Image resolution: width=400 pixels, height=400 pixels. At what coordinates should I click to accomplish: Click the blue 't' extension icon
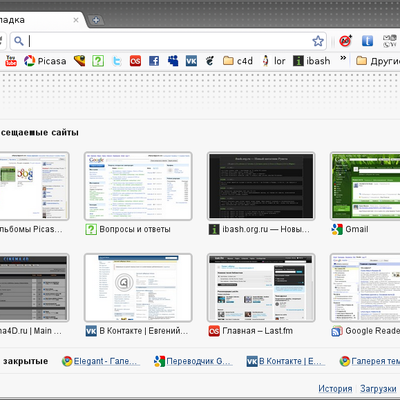[x=367, y=41]
